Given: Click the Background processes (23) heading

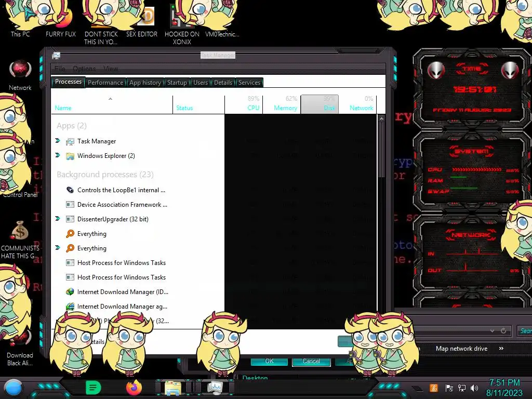Looking at the screenshot, I should [105, 175].
